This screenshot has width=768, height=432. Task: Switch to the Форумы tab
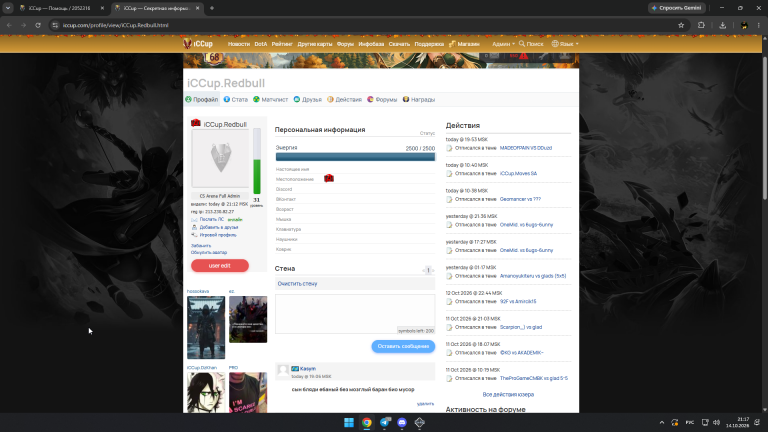click(382, 99)
